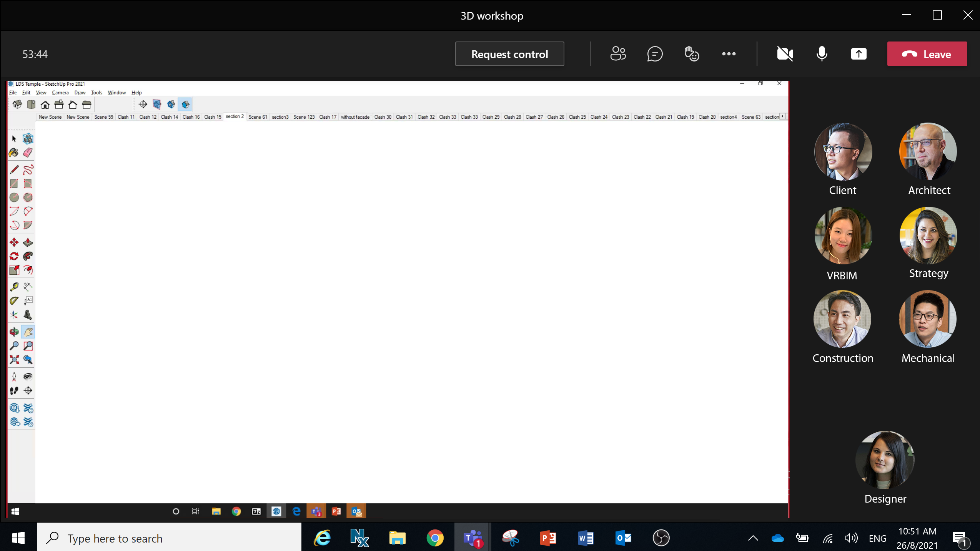
Task: Activate the Orbit tool
Action: coord(14,332)
